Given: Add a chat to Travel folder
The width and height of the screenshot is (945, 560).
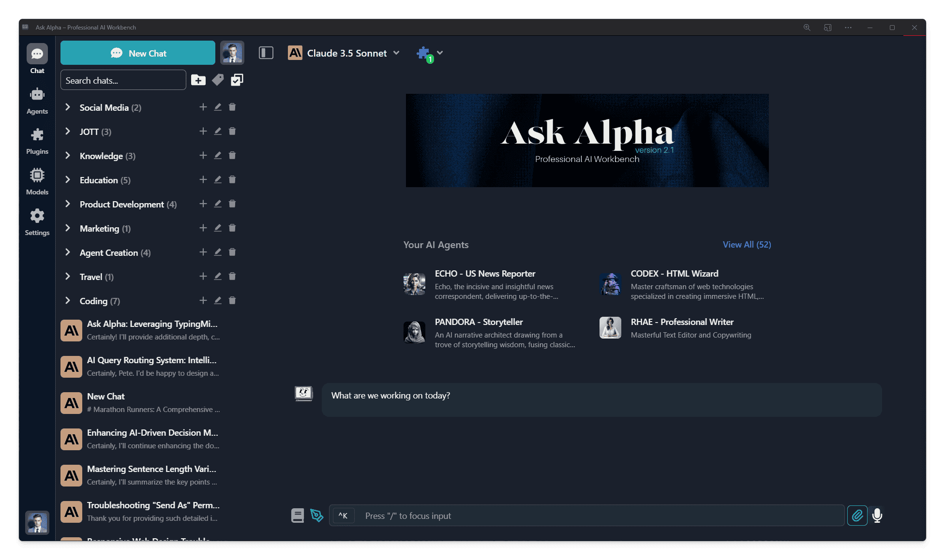Looking at the screenshot, I should tap(203, 276).
